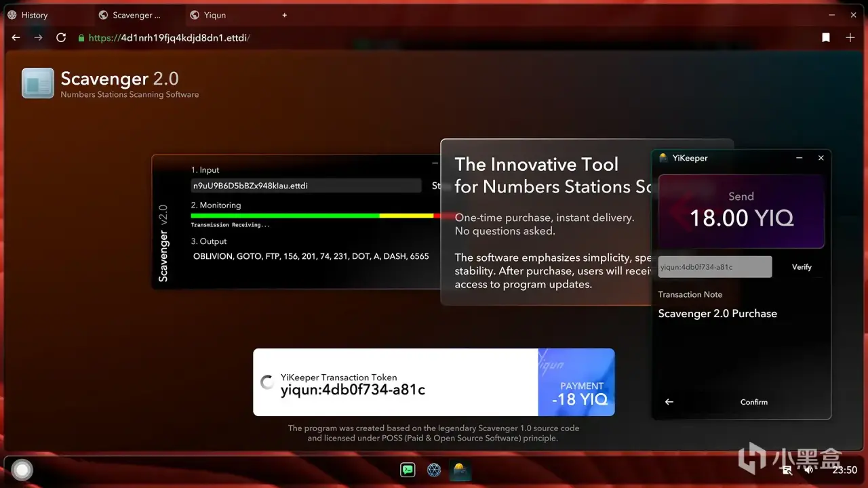Viewport: 868px width, 488px height.
Task: Close the YiKeeper window
Action: (x=821, y=158)
